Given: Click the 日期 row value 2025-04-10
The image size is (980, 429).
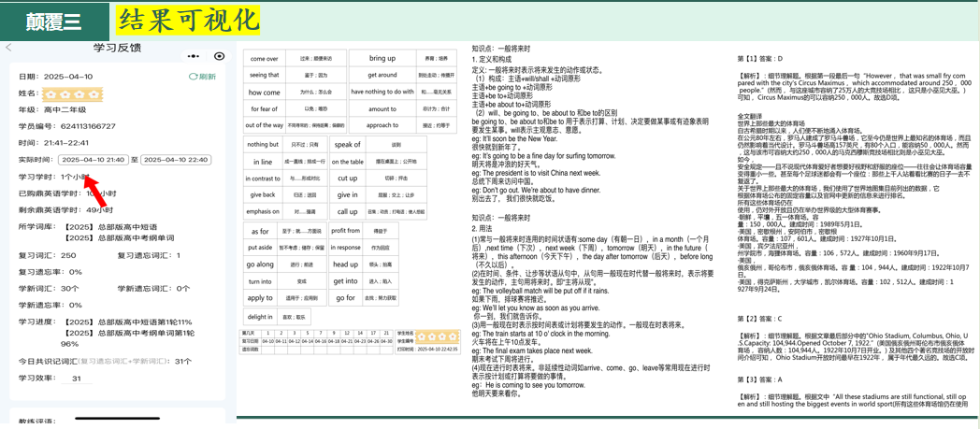Looking at the screenshot, I should tap(68, 77).
